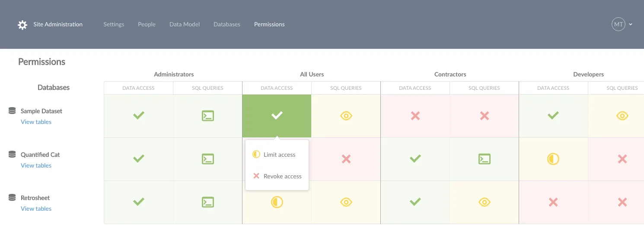The height and width of the screenshot is (244, 644).
Task: Click All Users SQL queries X for Quantified Cat
Action: (346, 159)
